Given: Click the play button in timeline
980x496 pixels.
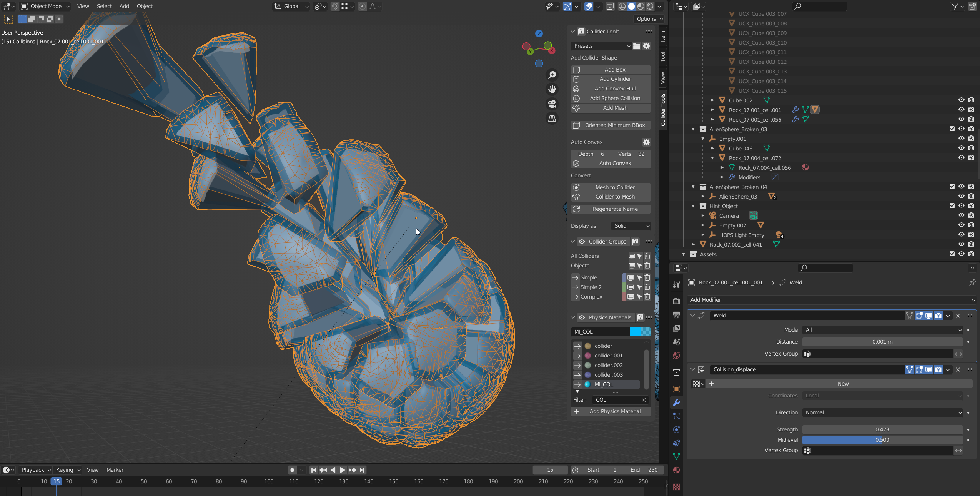Looking at the screenshot, I should coord(342,470).
